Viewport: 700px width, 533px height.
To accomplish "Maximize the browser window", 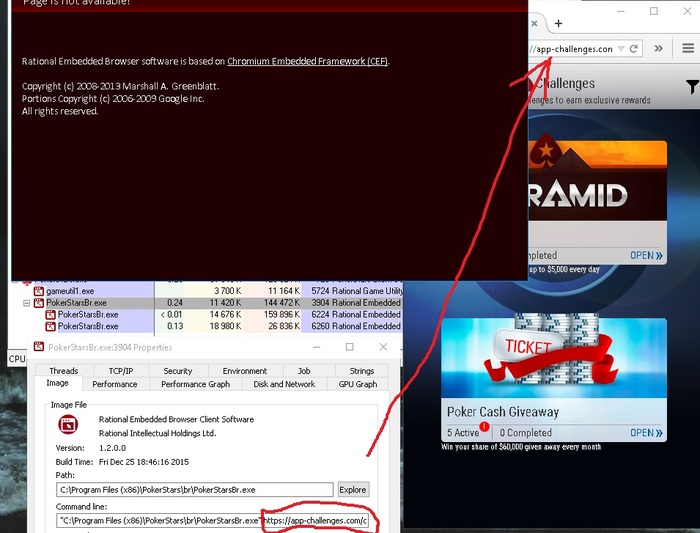I will coord(654,11).
